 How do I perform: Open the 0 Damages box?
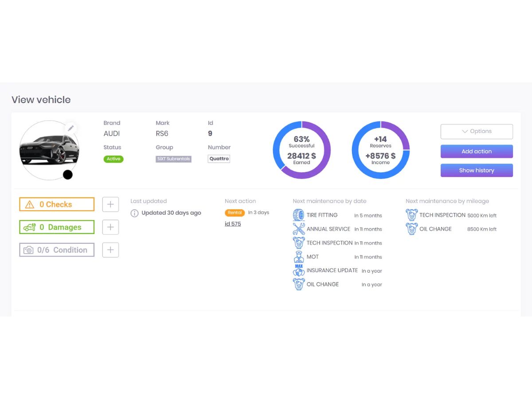[x=57, y=227]
